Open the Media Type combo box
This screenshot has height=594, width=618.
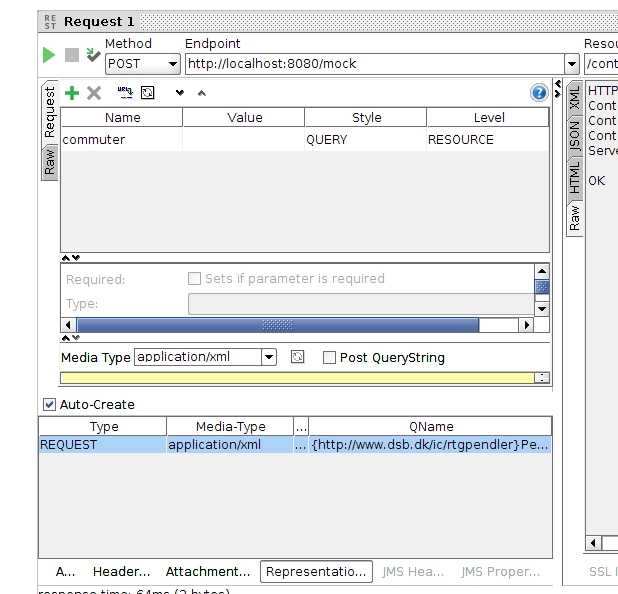[x=268, y=357]
